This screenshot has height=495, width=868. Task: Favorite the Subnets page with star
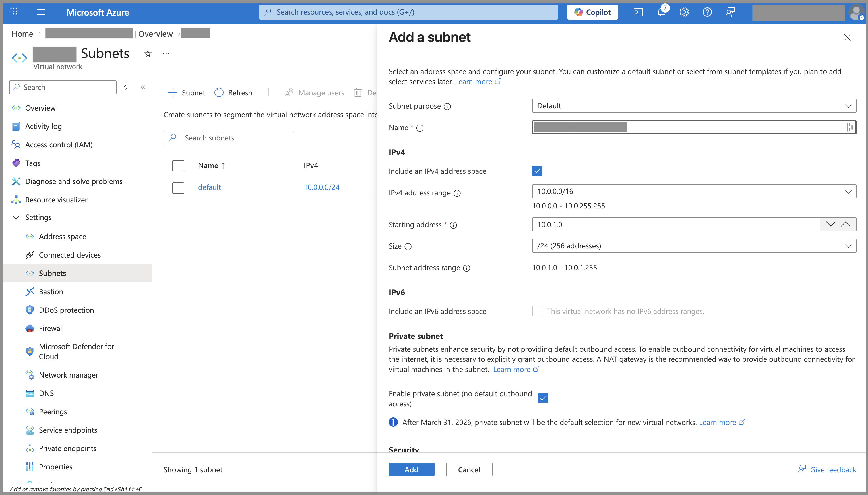(x=148, y=54)
